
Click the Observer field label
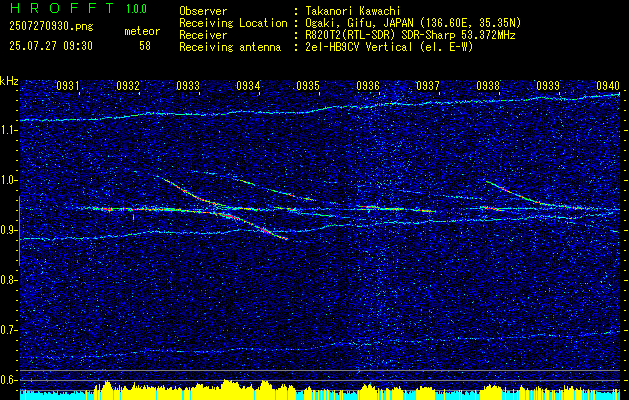(x=203, y=11)
